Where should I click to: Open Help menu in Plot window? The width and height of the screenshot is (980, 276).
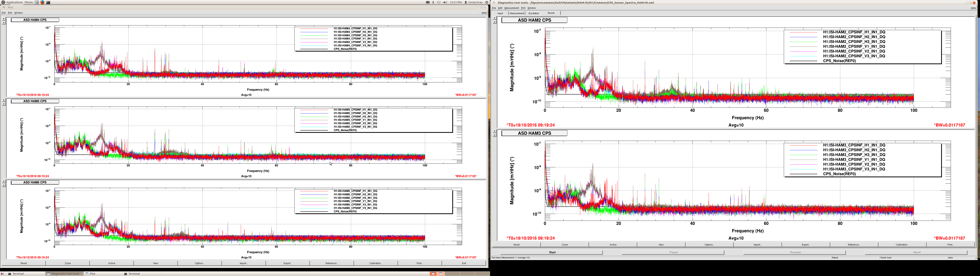click(484, 13)
